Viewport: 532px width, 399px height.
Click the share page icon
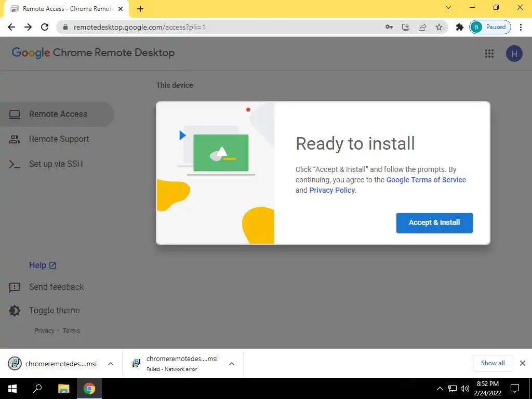[x=422, y=27]
